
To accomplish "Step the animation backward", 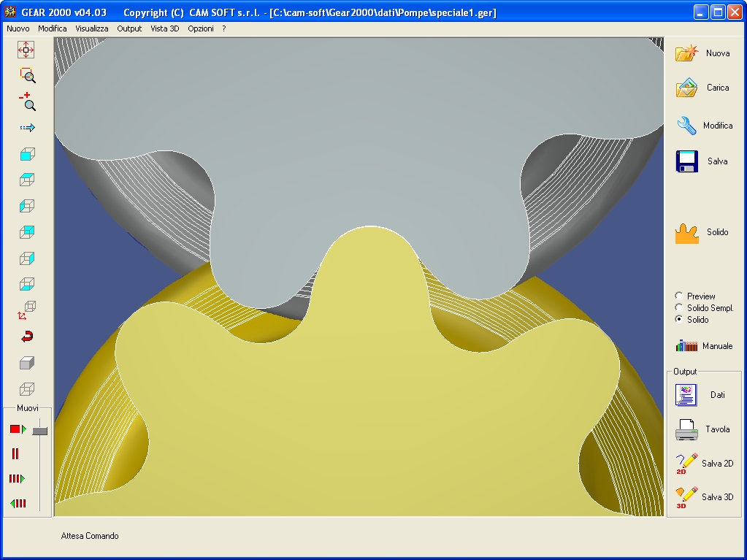I will click(18, 503).
